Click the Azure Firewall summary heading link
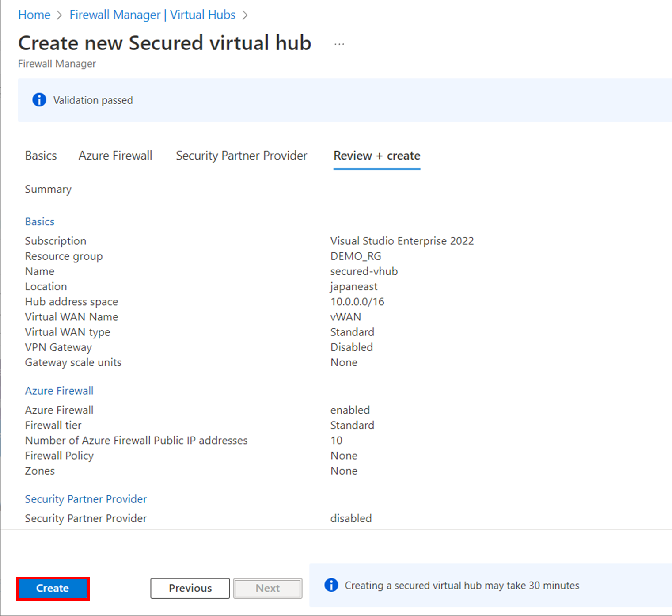Viewport: 672px width, 616px height. pos(59,391)
